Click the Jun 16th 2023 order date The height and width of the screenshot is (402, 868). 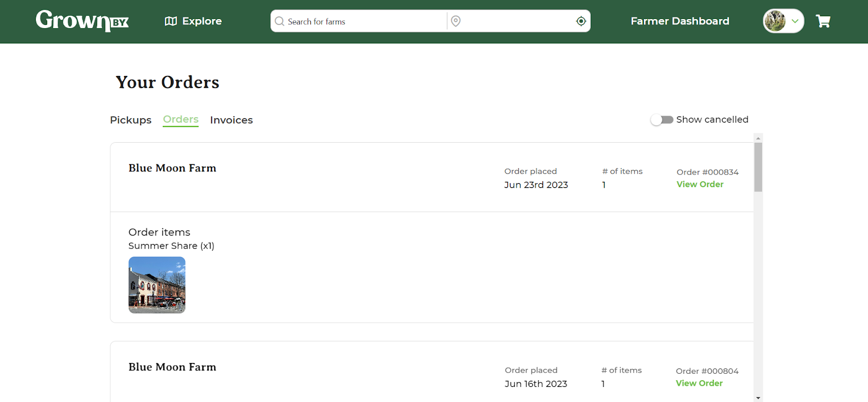536,384
